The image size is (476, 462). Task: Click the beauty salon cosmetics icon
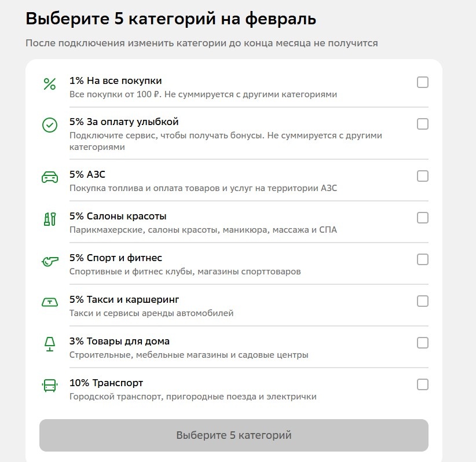point(50,219)
